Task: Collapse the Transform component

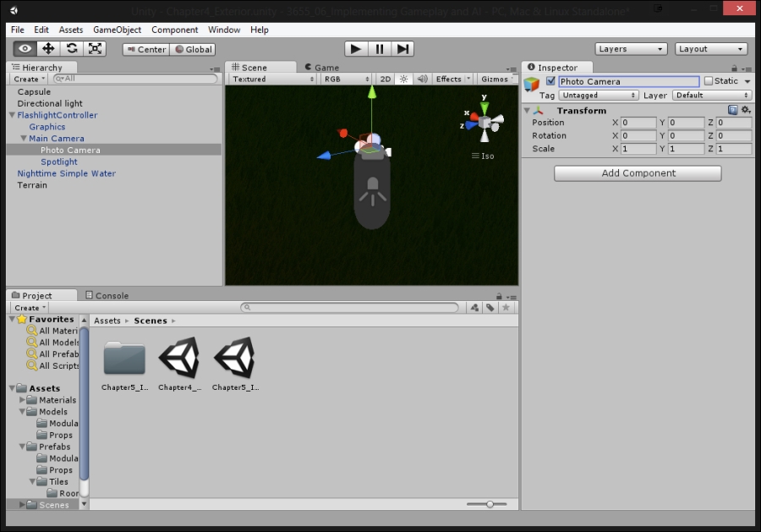Action: [x=527, y=111]
